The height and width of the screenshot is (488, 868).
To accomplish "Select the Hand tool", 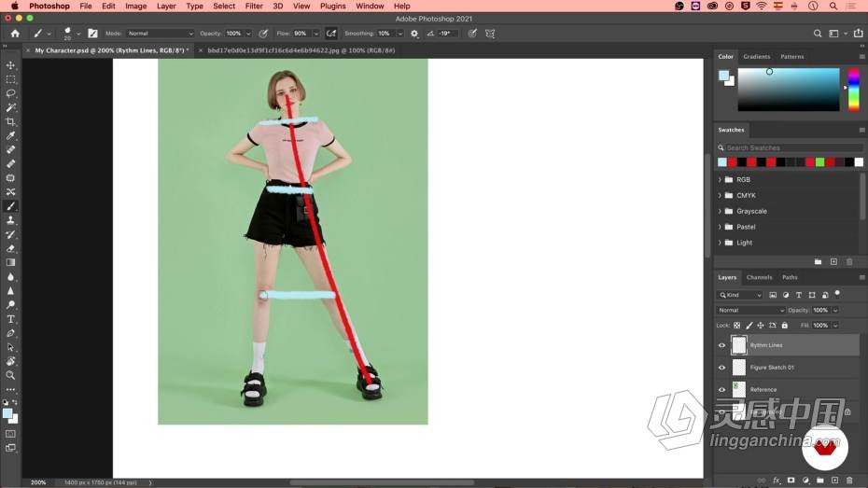I will click(10, 361).
